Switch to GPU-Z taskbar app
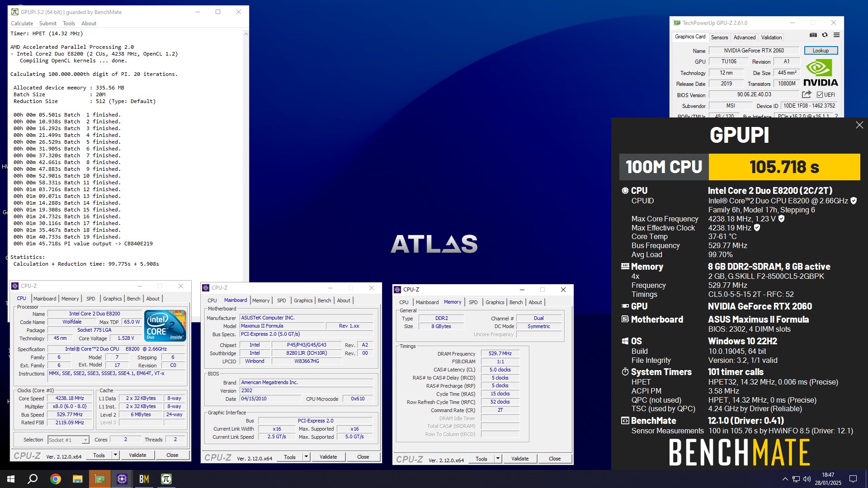This screenshot has height=488, width=868. 100,479
